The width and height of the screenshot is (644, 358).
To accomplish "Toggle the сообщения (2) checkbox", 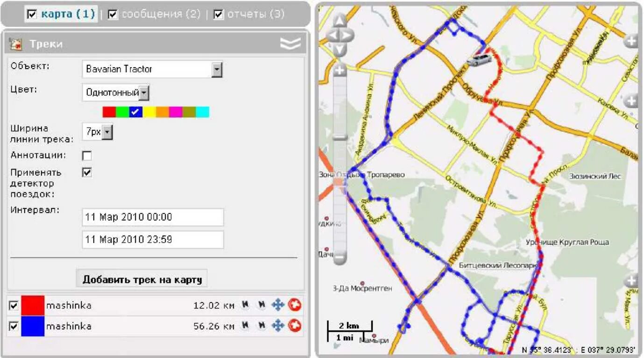I will (x=113, y=14).
